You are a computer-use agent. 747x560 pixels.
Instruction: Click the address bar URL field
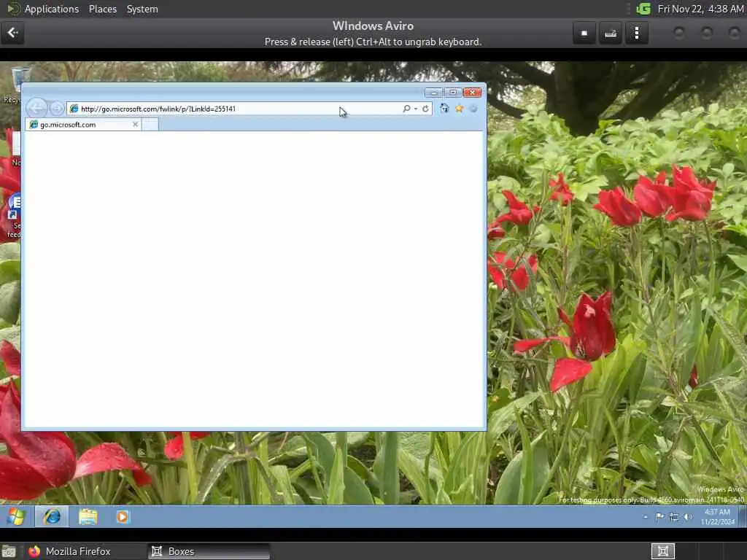233,109
